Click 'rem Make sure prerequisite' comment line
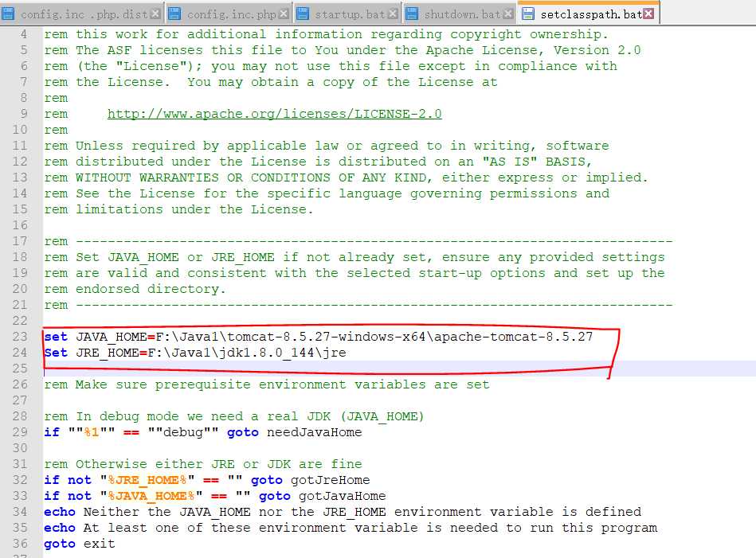This screenshot has height=558, width=756. pos(267,384)
